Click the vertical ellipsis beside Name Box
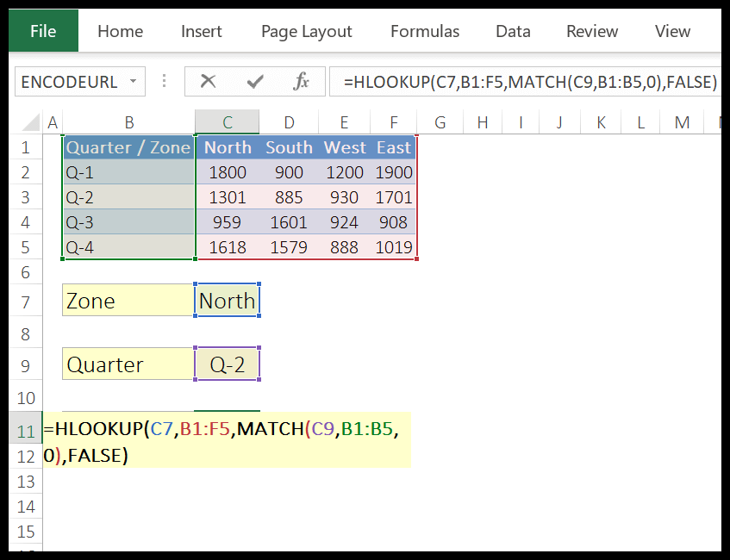 coord(164,81)
